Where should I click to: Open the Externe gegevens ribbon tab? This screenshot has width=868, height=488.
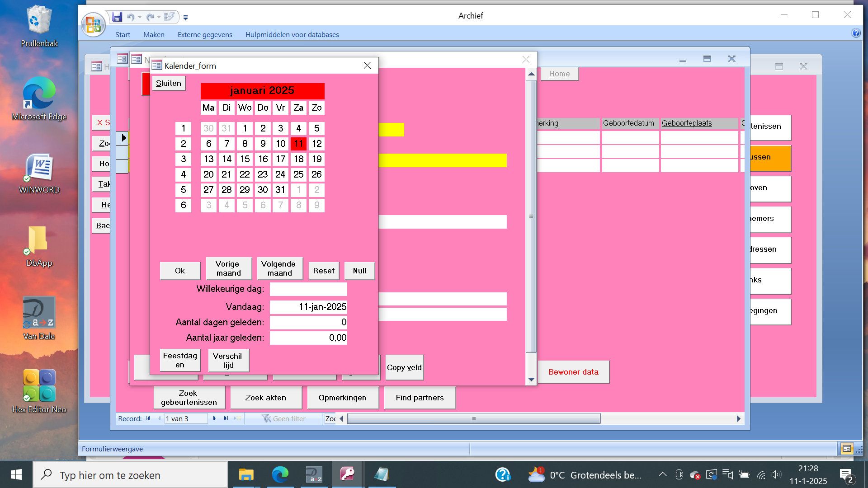[205, 34]
